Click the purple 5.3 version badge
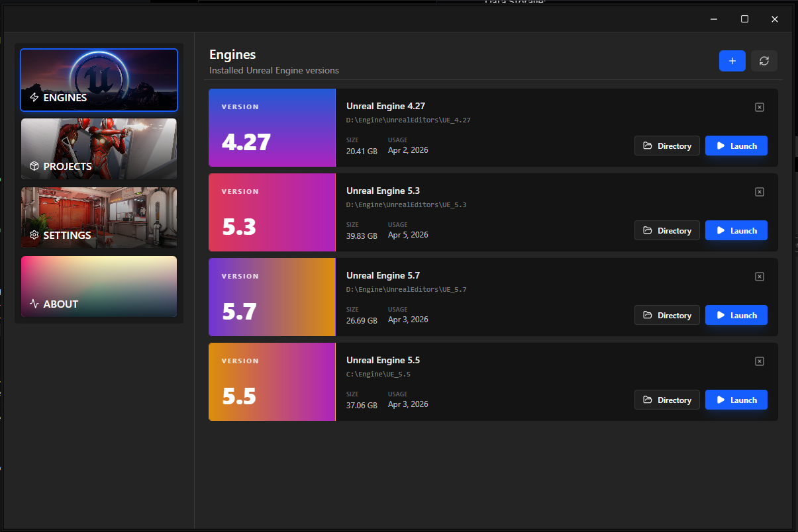 272,212
